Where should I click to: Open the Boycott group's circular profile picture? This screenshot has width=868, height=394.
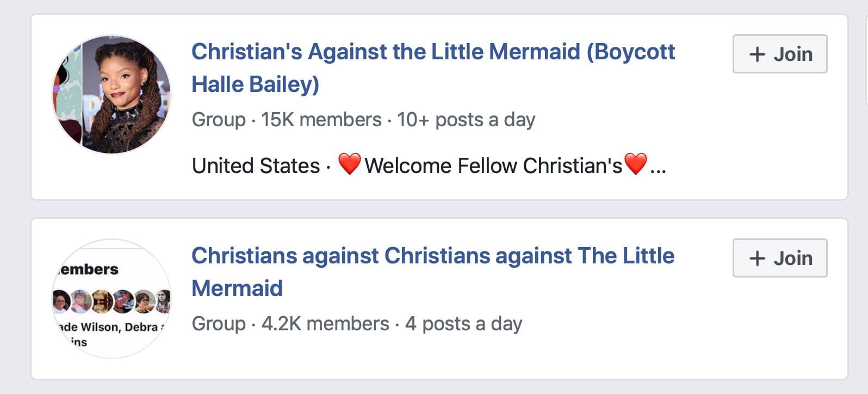pyautogui.click(x=111, y=94)
